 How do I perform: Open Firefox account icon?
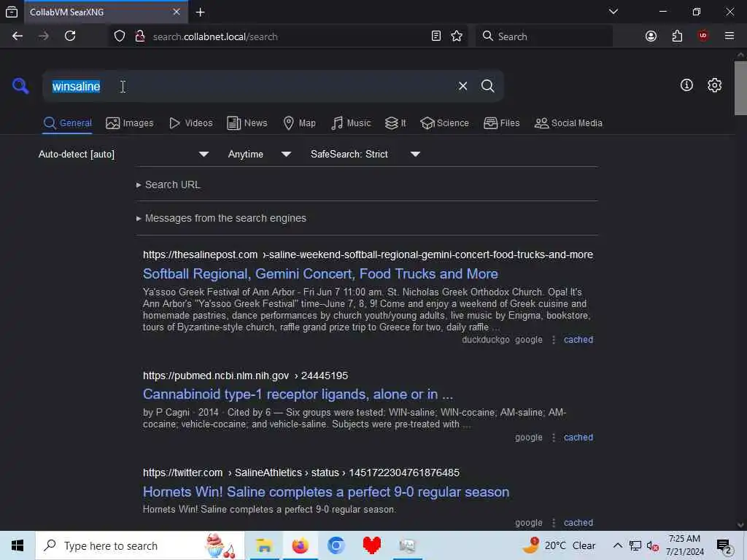click(651, 36)
